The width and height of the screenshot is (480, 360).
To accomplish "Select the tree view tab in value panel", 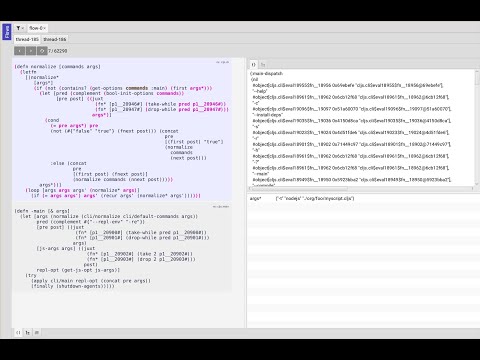I will [x=263, y=65].
